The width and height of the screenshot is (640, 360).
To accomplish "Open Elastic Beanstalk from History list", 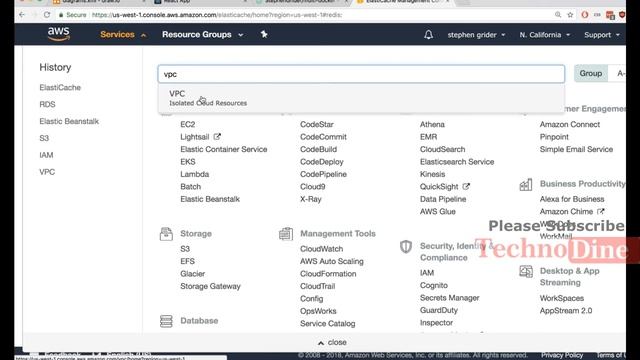I will pyautogui.click(x=69, y=121).
